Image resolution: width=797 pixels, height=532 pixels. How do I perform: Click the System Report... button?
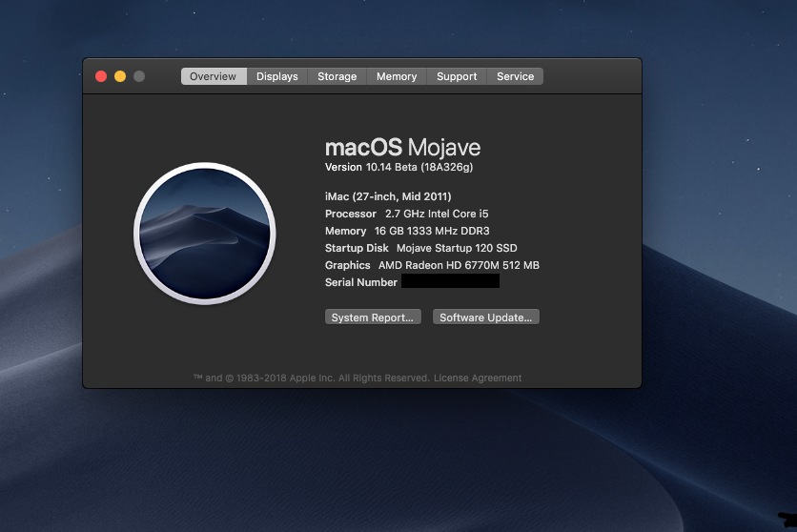[x=373, y=317]
